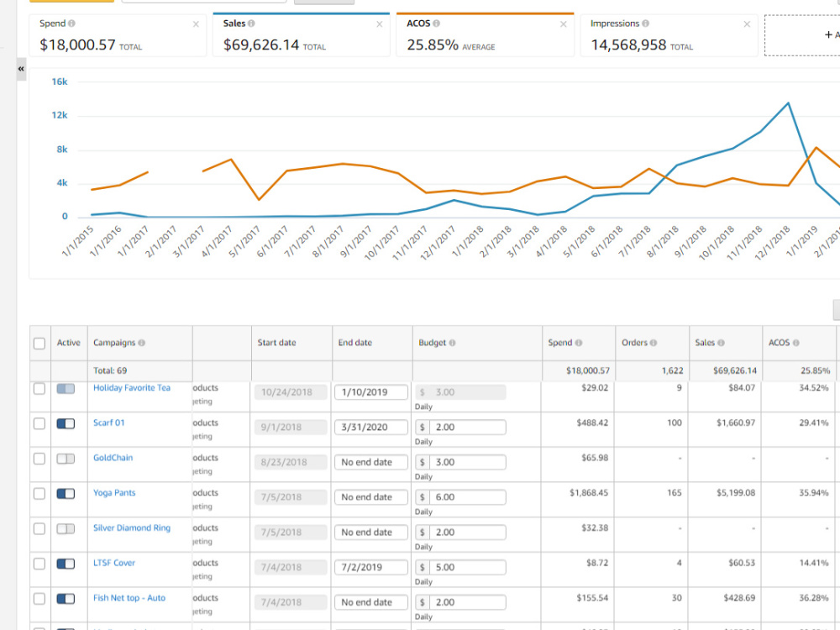840x630 pixels.
Task: Sort table by Start date column
Action: (276, 343)
